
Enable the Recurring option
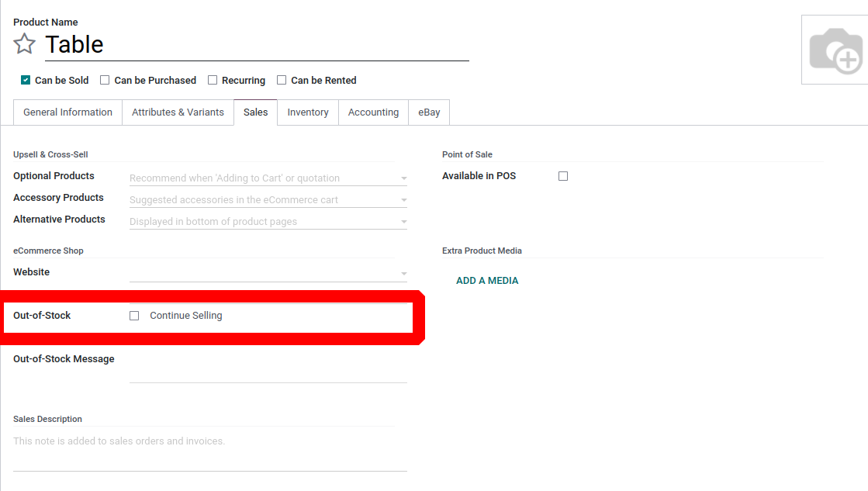point(212,79)
